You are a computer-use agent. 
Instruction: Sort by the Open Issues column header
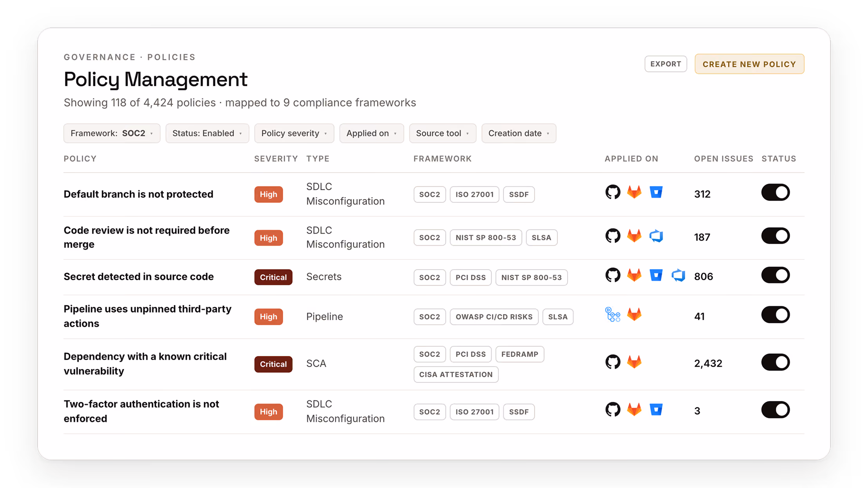point(723,158)
